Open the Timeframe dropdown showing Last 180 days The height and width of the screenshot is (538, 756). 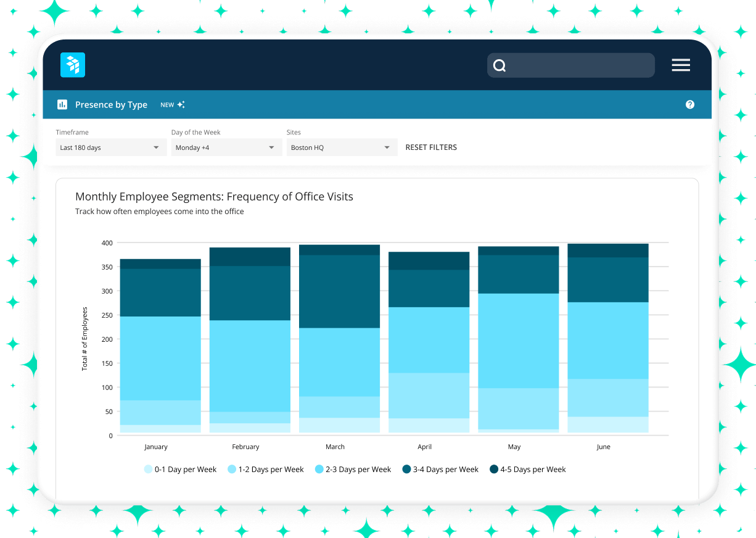[111, 147]
